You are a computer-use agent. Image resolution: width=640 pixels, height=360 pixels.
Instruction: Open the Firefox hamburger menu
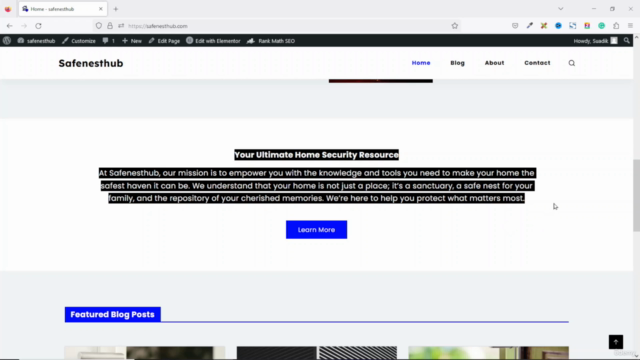click(x=630, y=26)
